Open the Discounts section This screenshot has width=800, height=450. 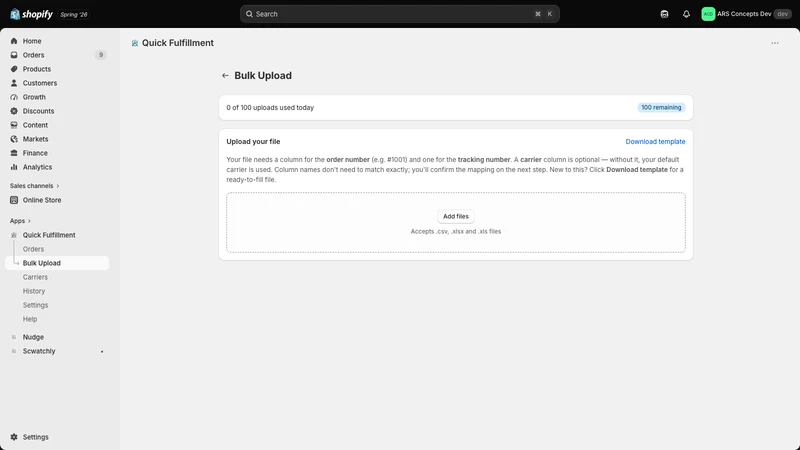point(38,111)
